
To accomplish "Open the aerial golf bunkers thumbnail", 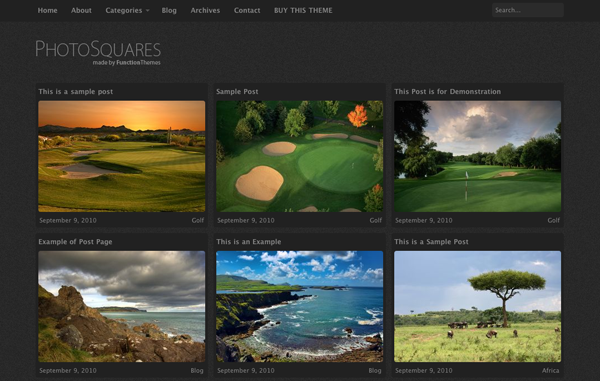I will tap(300, 156).
